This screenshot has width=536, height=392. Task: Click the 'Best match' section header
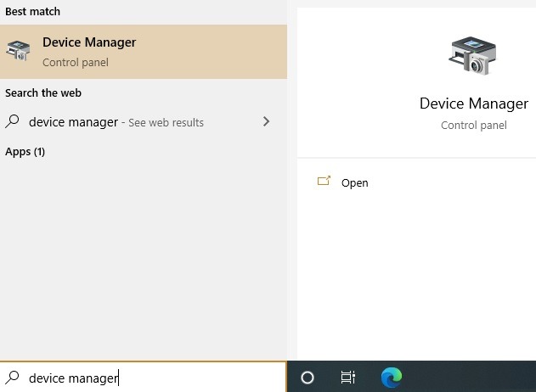(x=33, y=12)
